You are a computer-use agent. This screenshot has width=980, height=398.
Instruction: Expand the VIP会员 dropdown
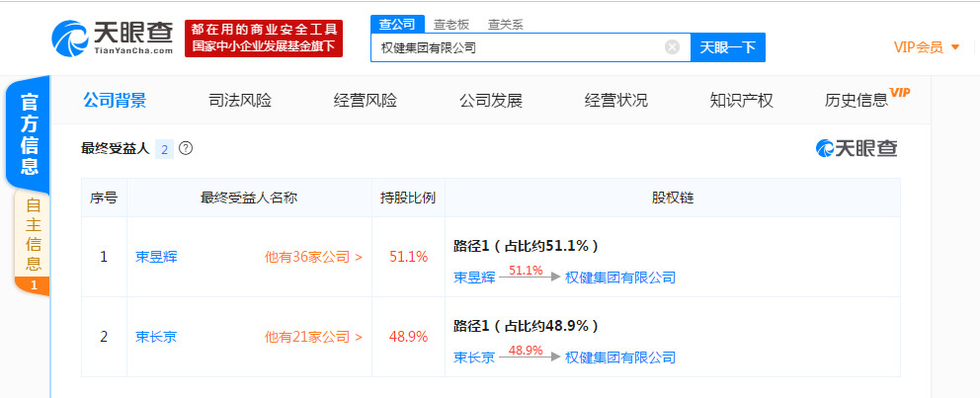point(927,47)
